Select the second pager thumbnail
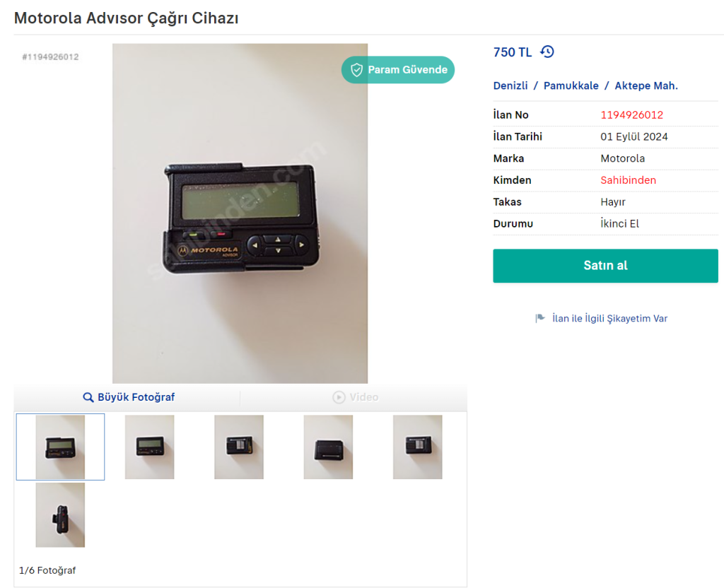Image resolution: width=724 pixels, height=588 pixels. [150, 447]
